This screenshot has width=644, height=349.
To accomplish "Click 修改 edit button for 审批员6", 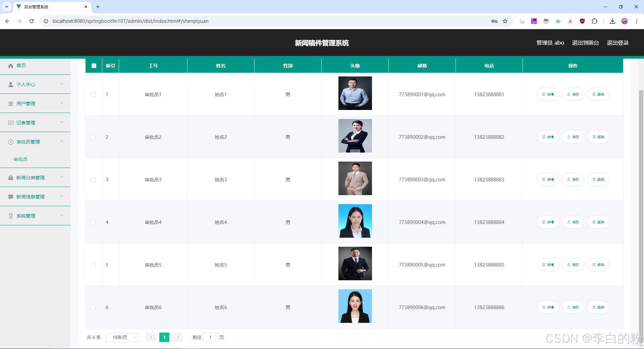I will 573,307.
